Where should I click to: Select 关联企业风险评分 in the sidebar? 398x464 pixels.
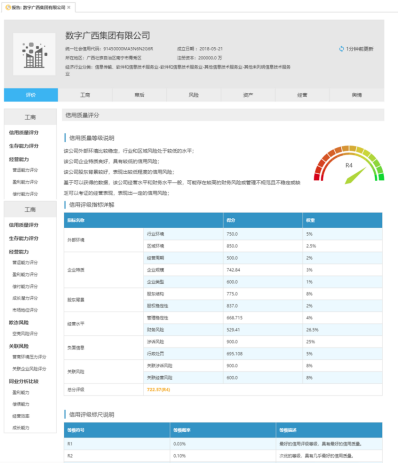coord(29,369)
